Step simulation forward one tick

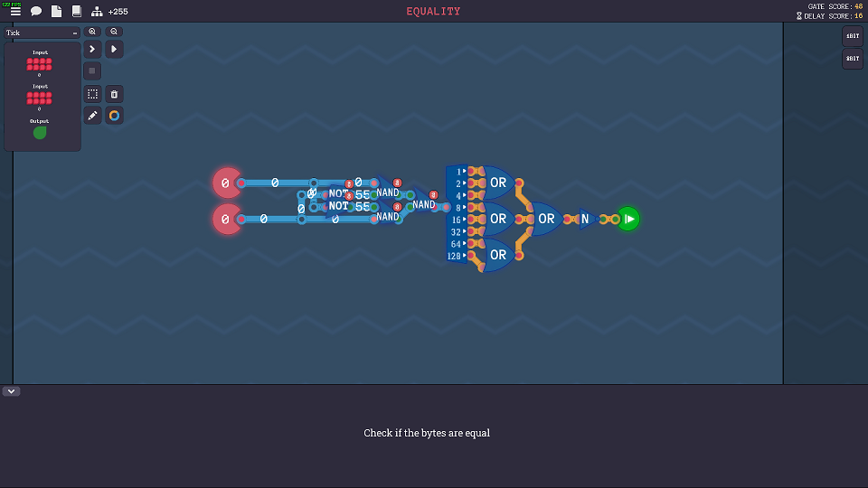pyautogui.click(x=92, y=49)
